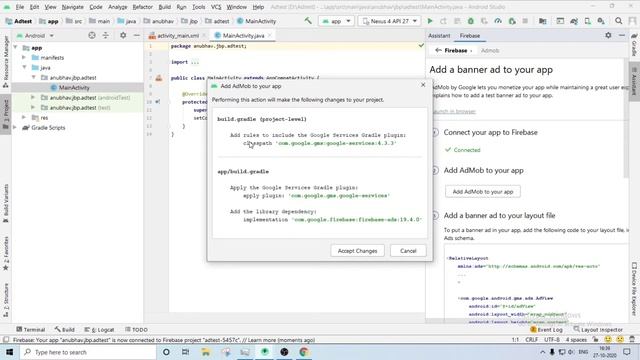Run the app with green play button
640x360 pixels.
[x=430, y=21]
